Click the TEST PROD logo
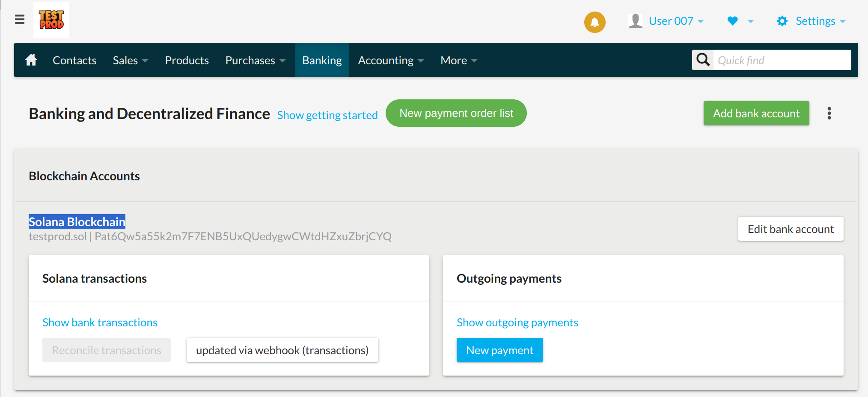 point(51,20)
